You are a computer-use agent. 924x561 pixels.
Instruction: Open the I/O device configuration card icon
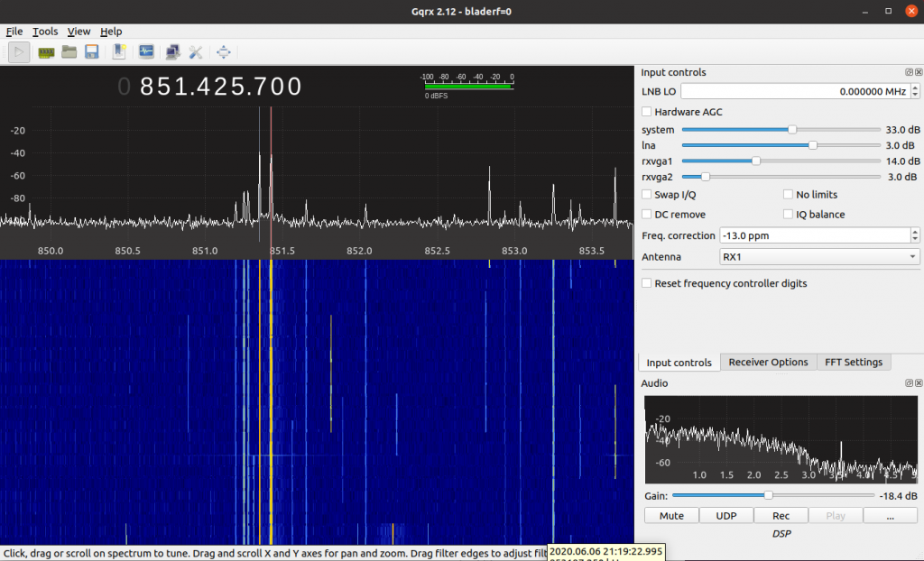pos(46,52)
